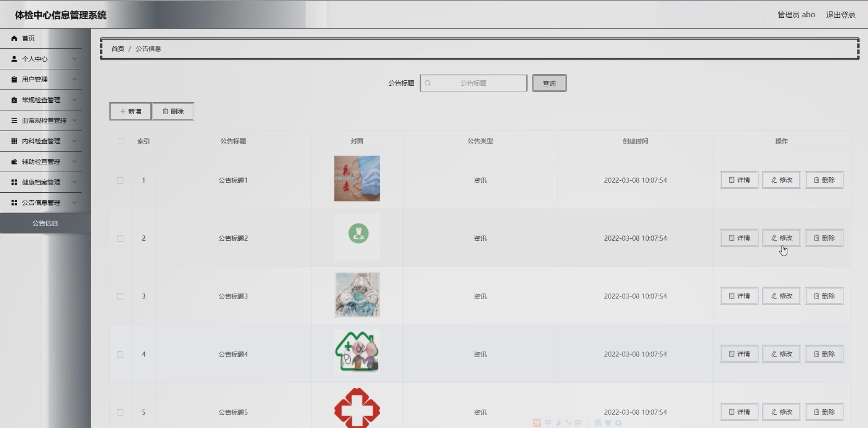
Task: Click cover thumbnail of 公告标题1
Action: coord(357,178)
